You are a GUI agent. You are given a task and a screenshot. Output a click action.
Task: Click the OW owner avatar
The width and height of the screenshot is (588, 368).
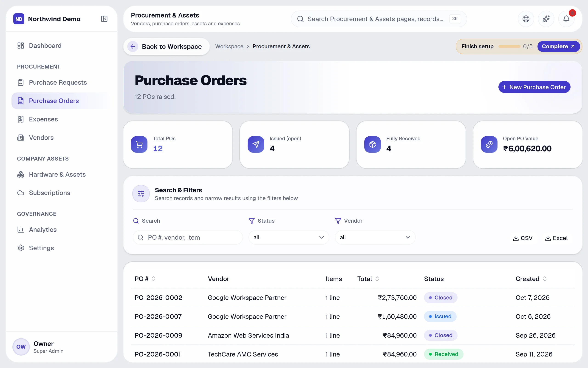click(x=21, y=347)
